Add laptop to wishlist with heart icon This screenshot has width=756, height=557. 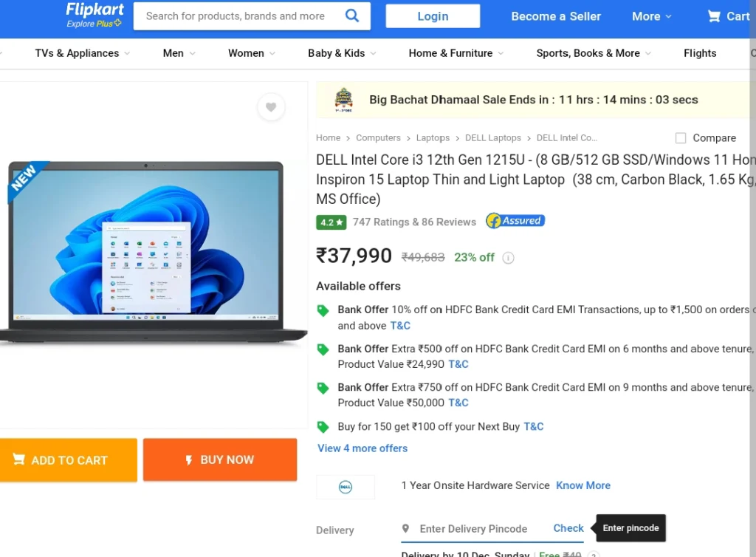click(x=271, y=106)
